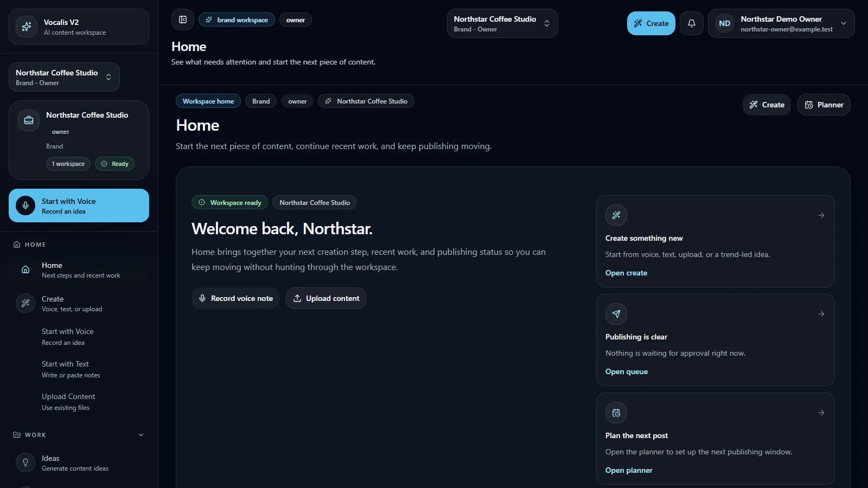Select the Workspace home pill tab
The image size is (868, 488).
pos(208,101)
